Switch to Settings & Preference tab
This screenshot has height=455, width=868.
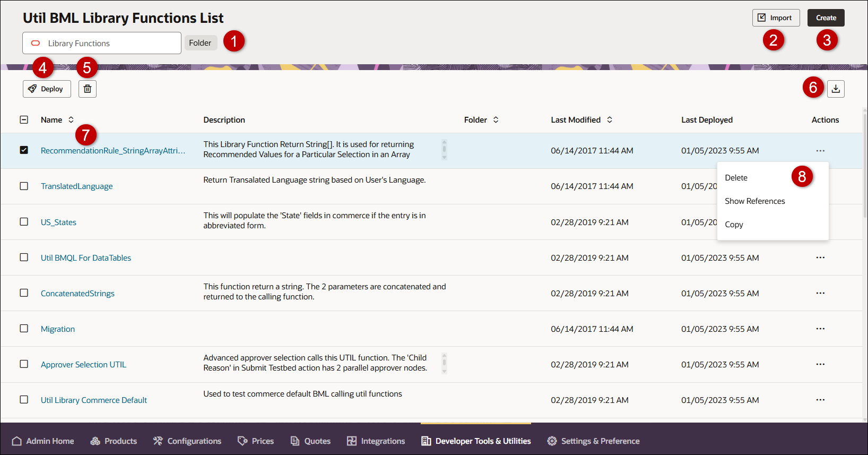click(x=593, y=441)
